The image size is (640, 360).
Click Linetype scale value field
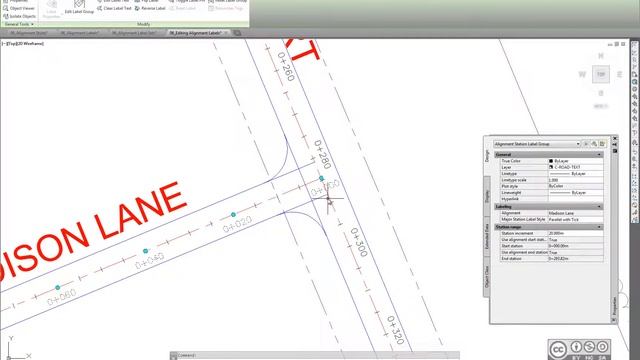tap(575, 180)
